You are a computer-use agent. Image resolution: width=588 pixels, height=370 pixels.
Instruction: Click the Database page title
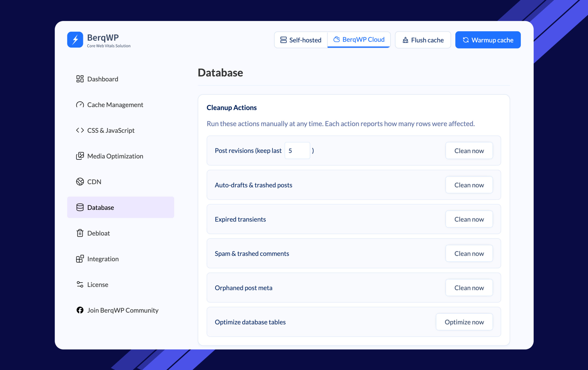[220, 73]
